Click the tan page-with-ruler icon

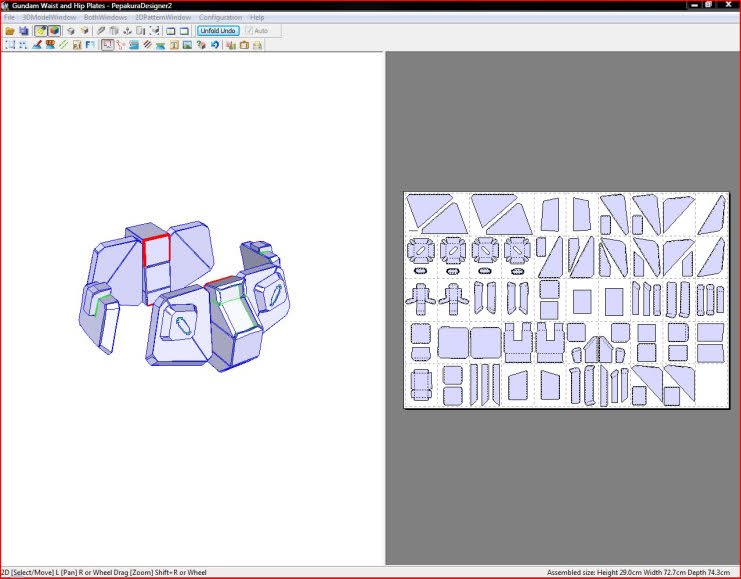coord(77,45)
